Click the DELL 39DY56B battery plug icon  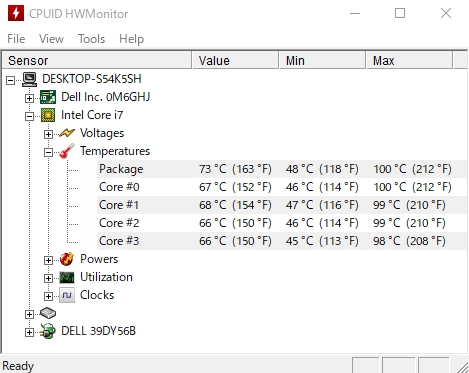pos(48,331)
